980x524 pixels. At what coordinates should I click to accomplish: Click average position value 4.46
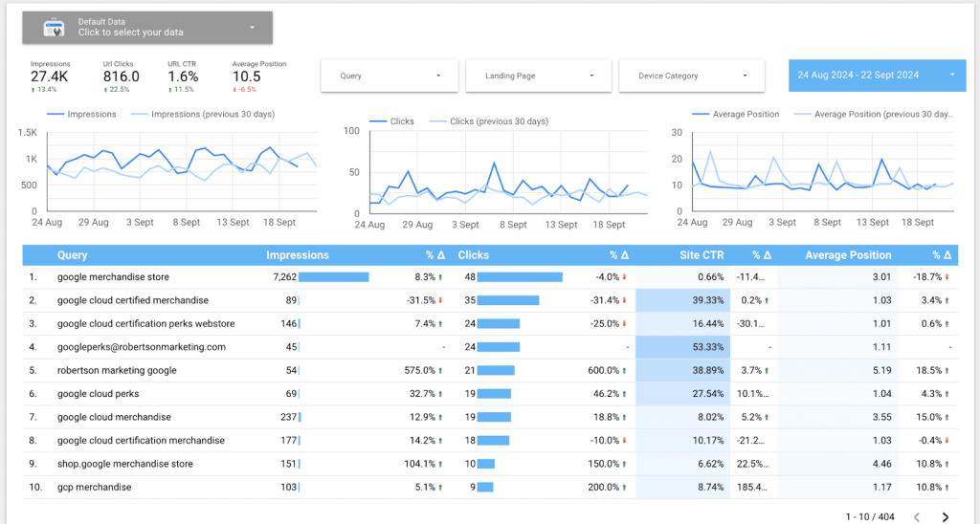[881, 464]
